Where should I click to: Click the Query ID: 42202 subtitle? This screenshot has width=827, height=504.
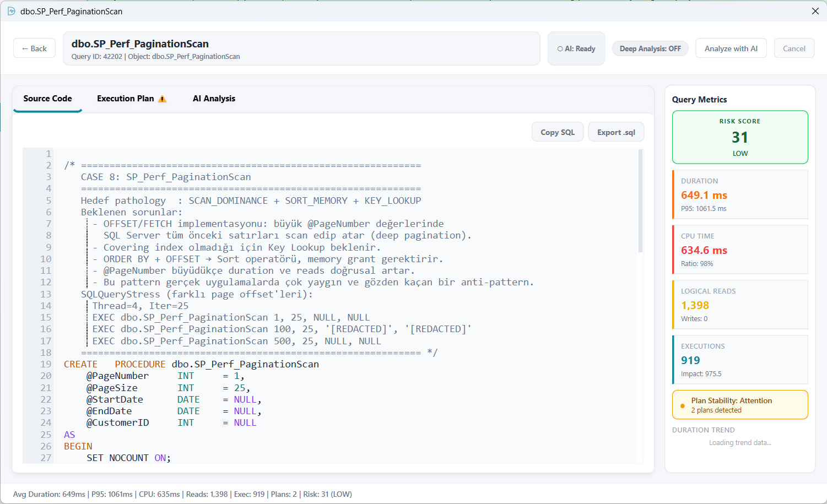[155, 57]
